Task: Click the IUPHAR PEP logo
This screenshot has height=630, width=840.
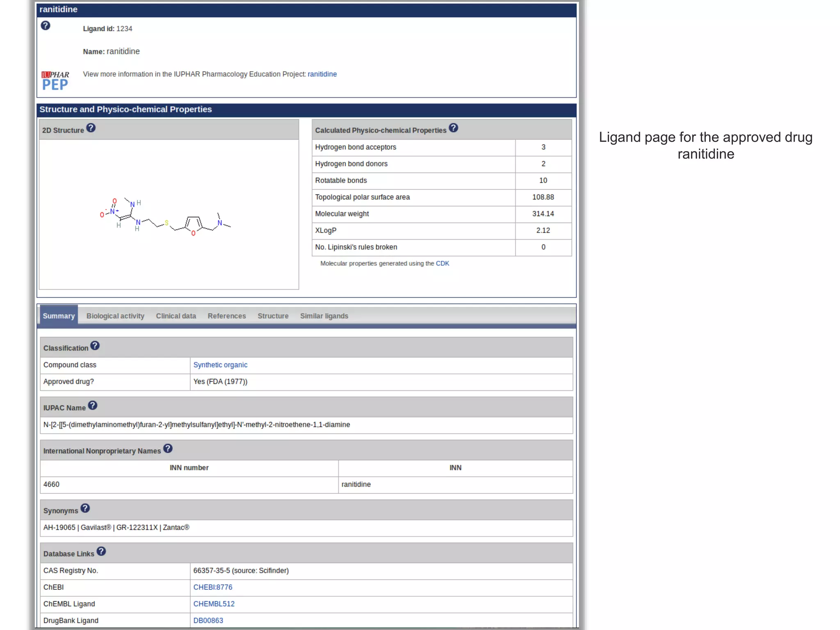Action: [55, 80]
